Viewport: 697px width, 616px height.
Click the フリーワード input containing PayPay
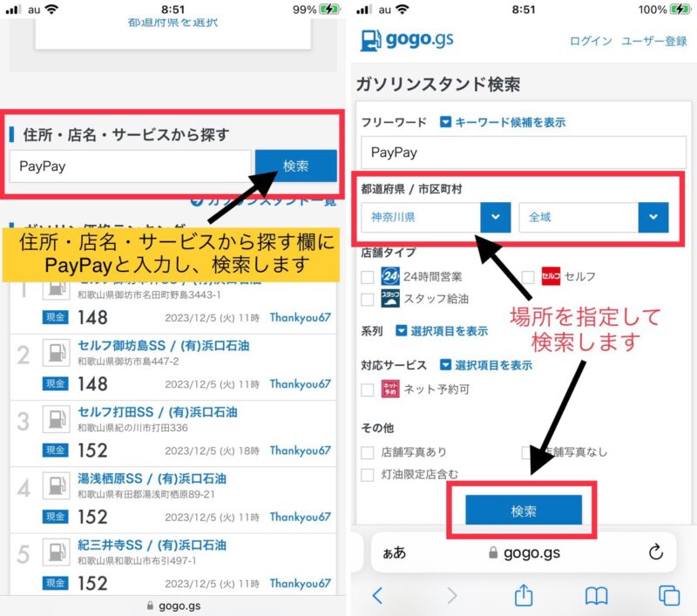[x=524, y=152]
